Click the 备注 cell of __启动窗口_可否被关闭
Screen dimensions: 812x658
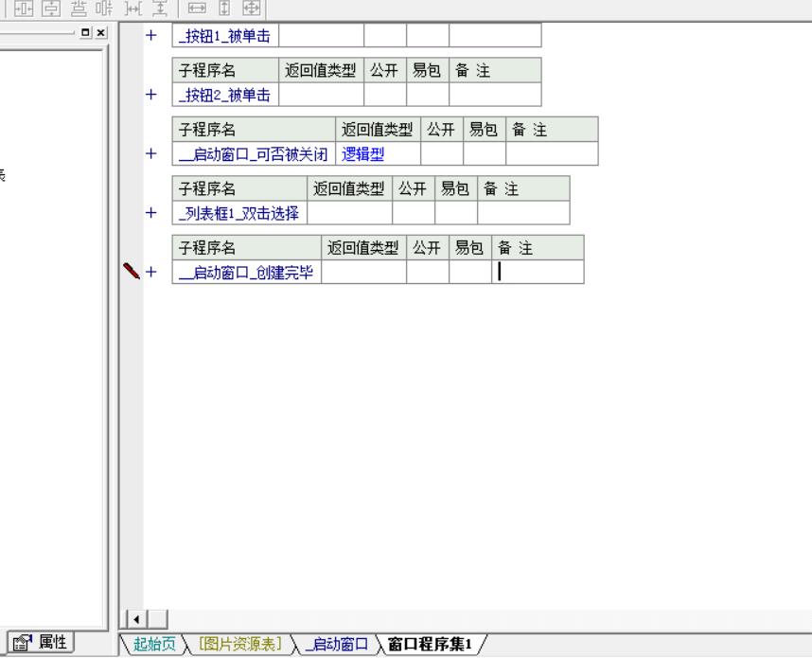tap(552, 154)
